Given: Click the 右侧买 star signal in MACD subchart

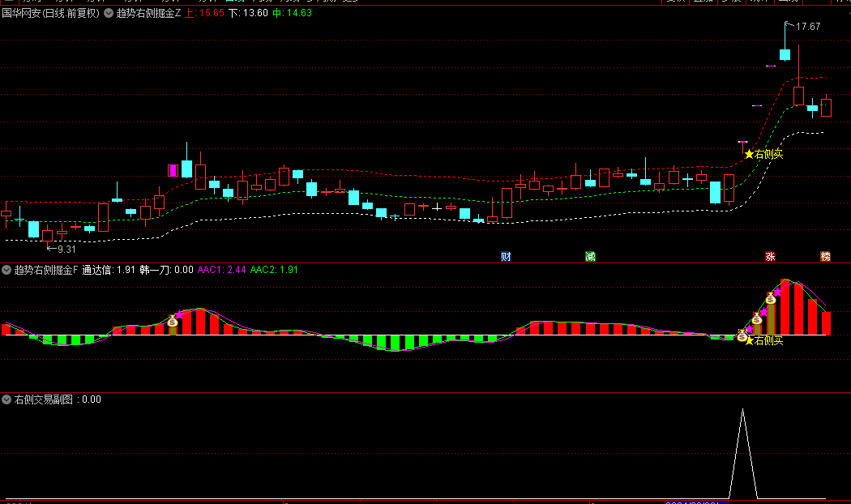Looking at the screenshot, I should (x=763, y=340).
